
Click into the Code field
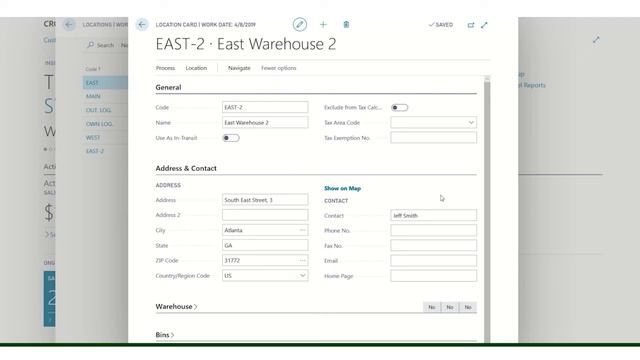pos(265,107)
